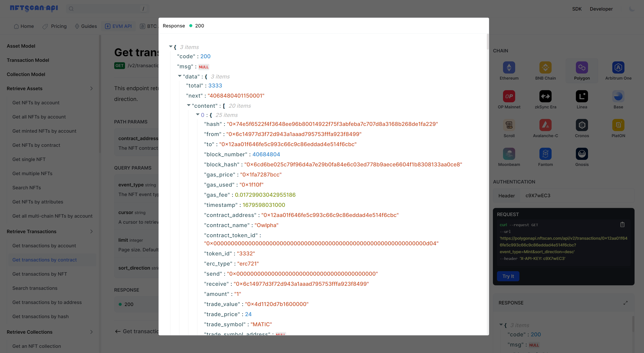The height and width of the screenshot is (353, 644).
Task: Expand the Retrieve Collections section
Action: click(x=92, y=332)
